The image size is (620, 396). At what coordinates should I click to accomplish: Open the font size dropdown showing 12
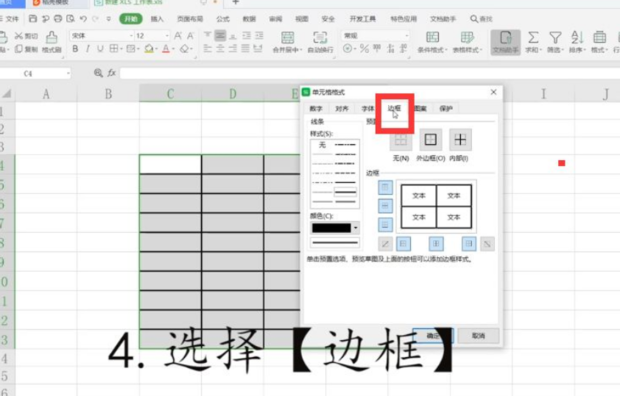(x=167, y=36)
